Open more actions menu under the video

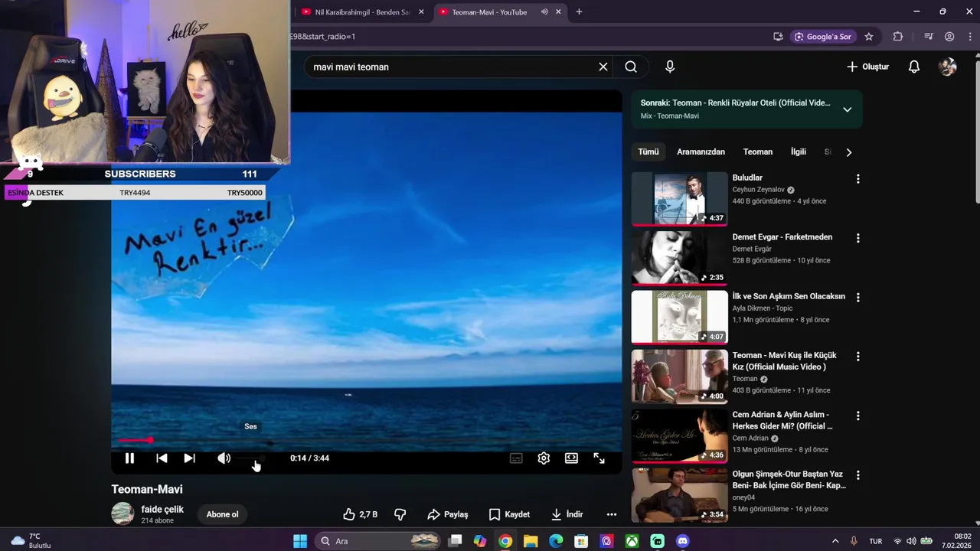point(611,514)
